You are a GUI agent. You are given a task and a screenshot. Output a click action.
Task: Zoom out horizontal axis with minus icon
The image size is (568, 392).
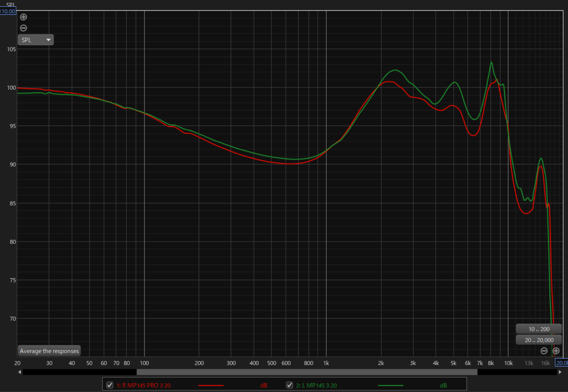(x=544, y=351)
